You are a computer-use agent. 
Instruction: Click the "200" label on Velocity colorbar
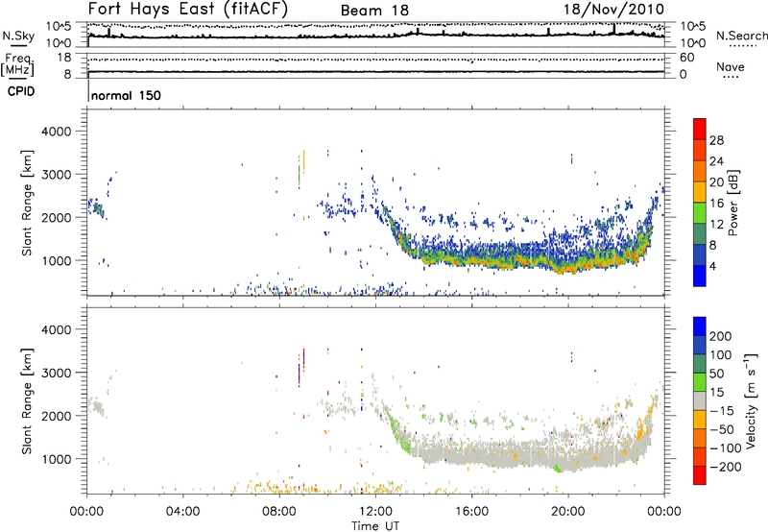[x=721, y=336]
